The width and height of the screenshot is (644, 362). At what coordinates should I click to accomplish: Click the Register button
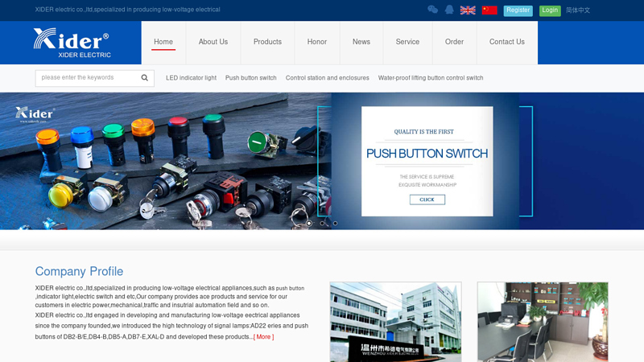tap(518, 10)
